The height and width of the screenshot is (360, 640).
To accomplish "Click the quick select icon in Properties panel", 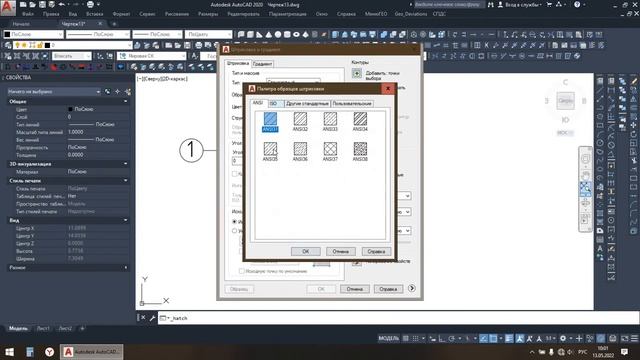I will pyautogui.click(x=128, y=91).
